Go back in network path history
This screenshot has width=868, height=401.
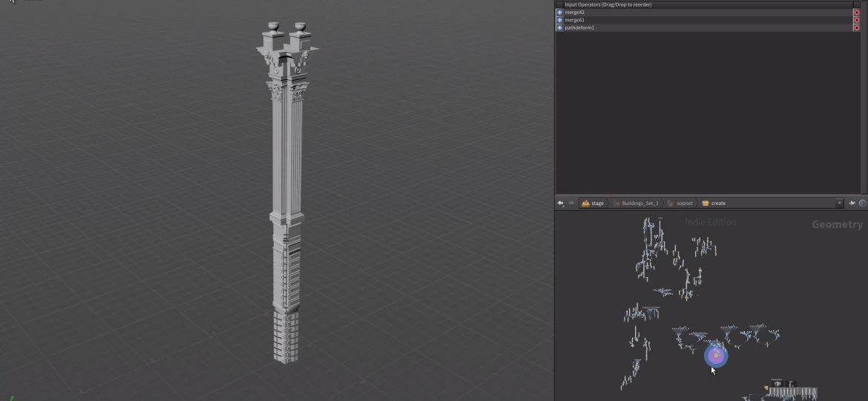[x=561, y=203]
